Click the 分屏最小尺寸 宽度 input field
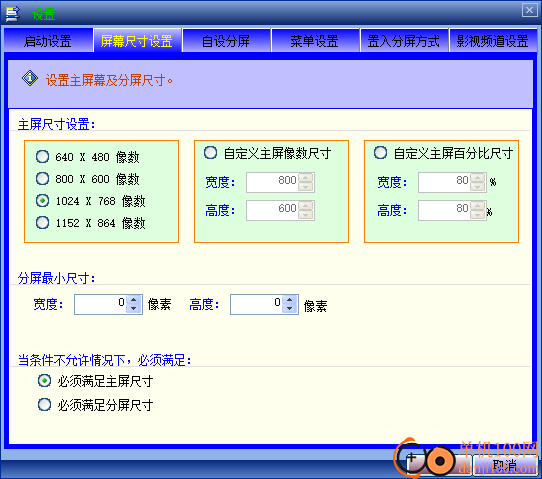 (101, 304)
